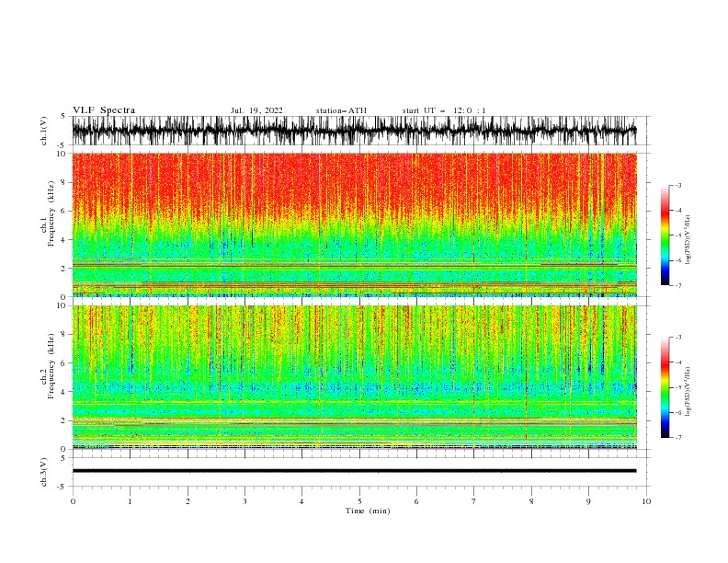
Task: Click time tick label 1 on x-axis
Action: coord(130,501)
